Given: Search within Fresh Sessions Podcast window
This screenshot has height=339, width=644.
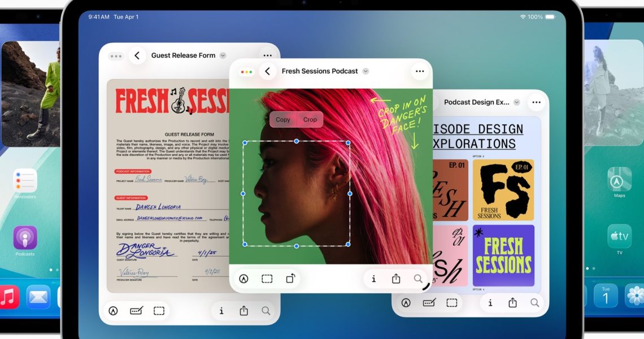Looking at the screenshot, I should pos(418,279).
